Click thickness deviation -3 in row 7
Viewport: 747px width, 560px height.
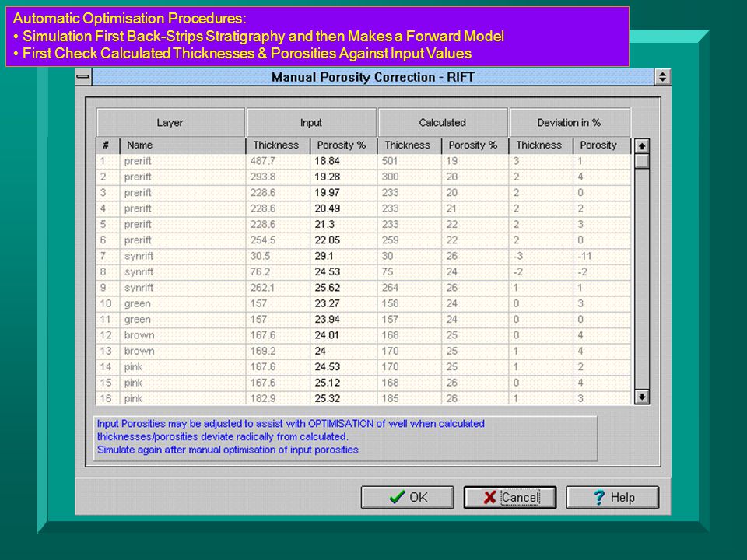(x=541, y=256)
